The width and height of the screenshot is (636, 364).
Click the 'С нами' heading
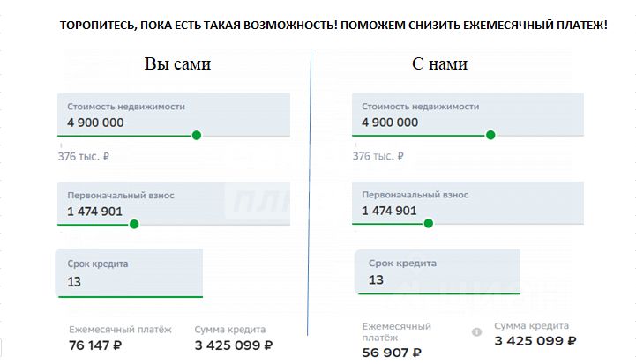pos(439,63)
